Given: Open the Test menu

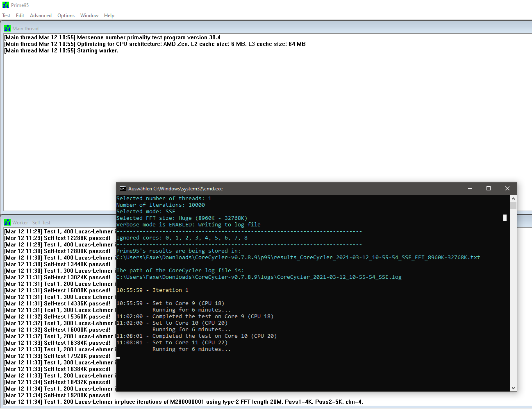Looking at the screenshot, I should tap(6, 16).
